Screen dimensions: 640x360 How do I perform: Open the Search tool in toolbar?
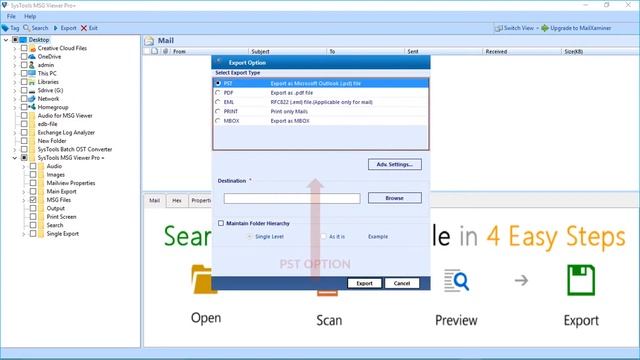tap(36, 28)
